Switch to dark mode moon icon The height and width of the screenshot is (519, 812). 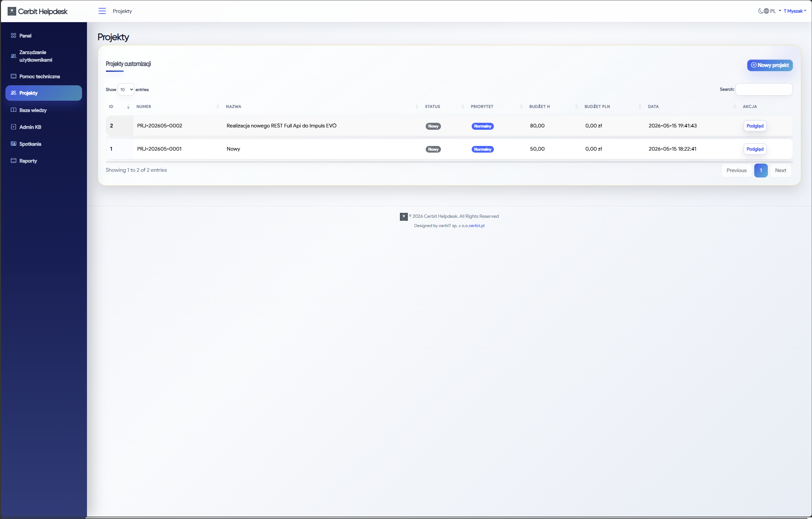pos(760,11)
